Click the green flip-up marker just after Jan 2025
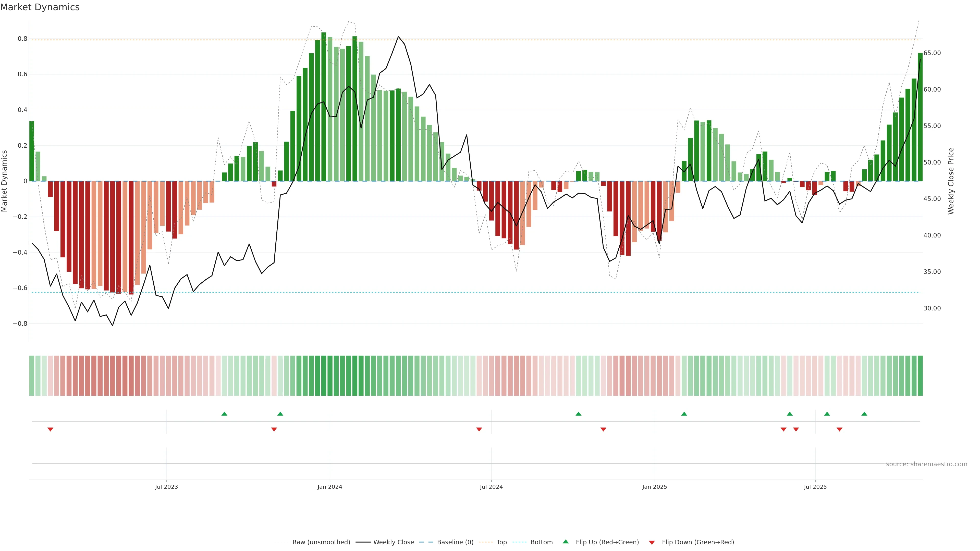The height and width of the screenshot is (551, 980). [x=684, y=414]
